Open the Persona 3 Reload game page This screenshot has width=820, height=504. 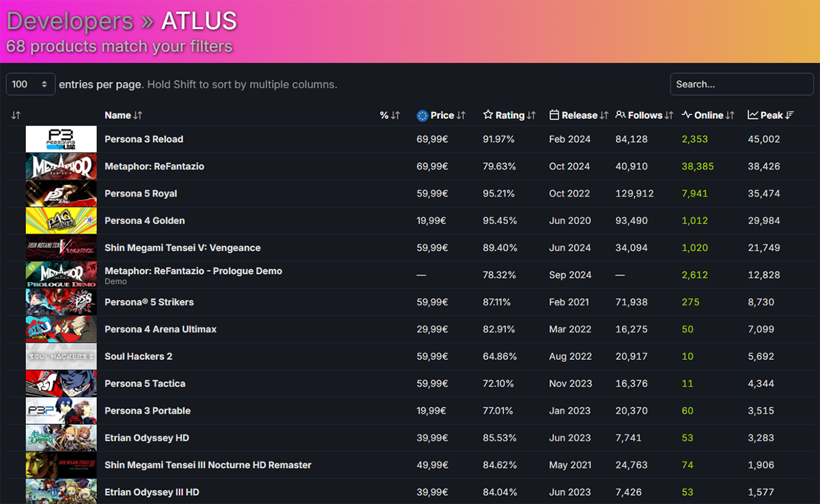tap(143, 139)
